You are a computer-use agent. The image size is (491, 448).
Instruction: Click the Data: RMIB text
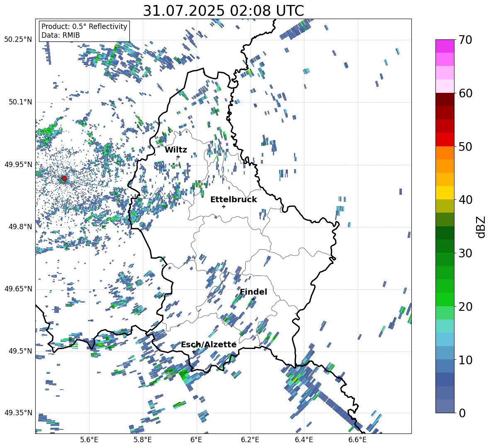(61, 35)
